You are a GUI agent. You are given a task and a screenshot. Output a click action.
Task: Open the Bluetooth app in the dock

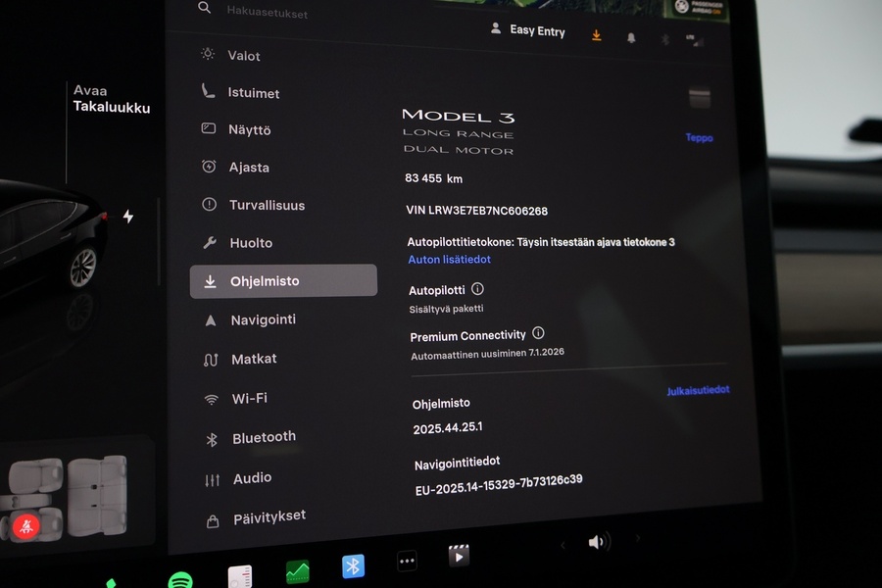(x=353, y=566)
